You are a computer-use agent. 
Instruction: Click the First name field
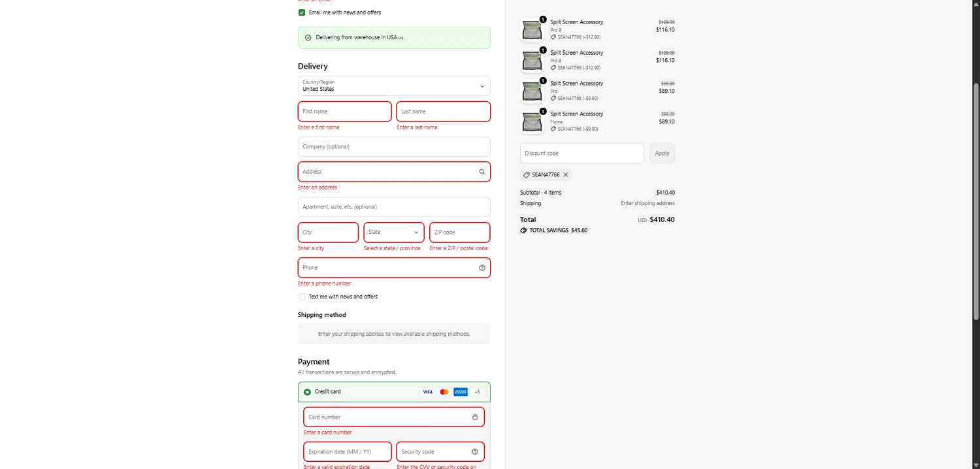click(344, 112)
